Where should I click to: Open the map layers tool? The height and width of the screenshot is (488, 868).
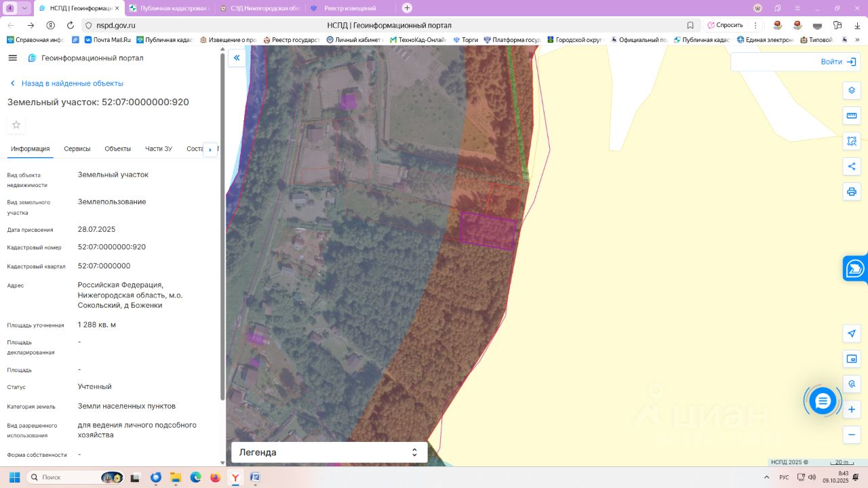[x=852, y=90]
